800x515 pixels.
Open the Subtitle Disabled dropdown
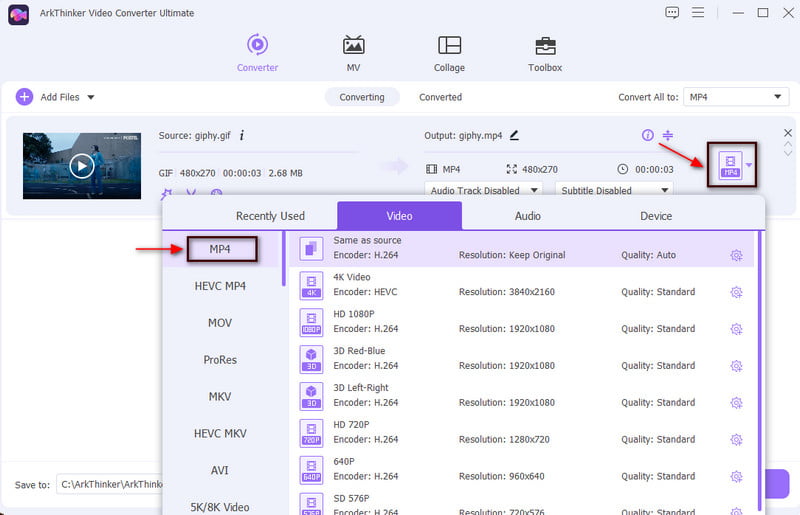click(x=614, y=190)
